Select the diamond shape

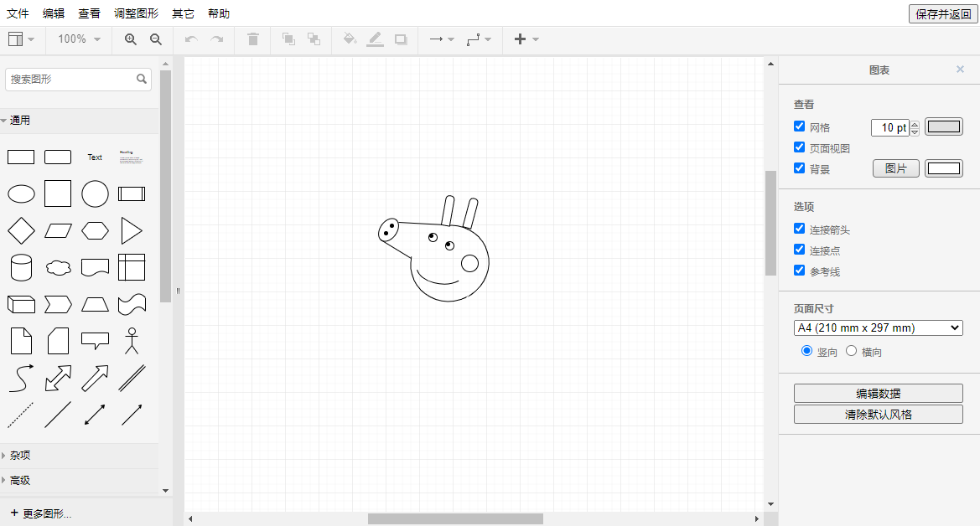click(x=21, y=230)
